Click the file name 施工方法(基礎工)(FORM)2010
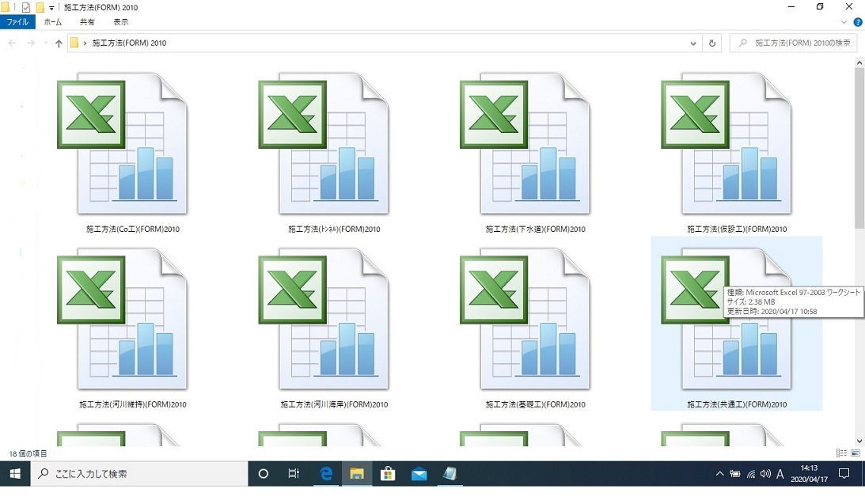Image resolution: width=865 pixels, height=504 pixels. coord(535,404)
